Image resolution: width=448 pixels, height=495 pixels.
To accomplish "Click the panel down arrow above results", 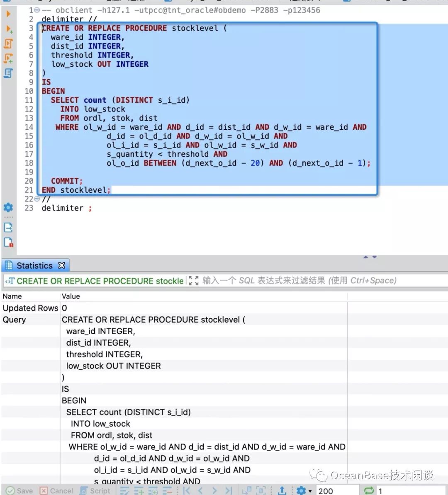I will click(375, 257).
